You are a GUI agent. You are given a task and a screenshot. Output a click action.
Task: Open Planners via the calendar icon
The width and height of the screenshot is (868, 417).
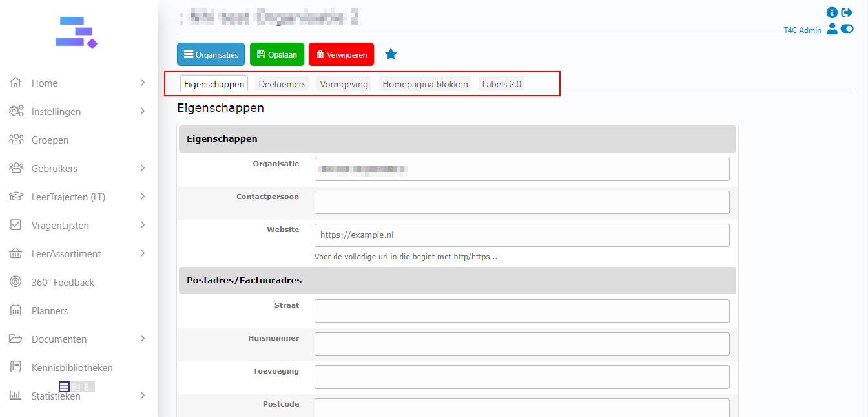pos(16,310)
